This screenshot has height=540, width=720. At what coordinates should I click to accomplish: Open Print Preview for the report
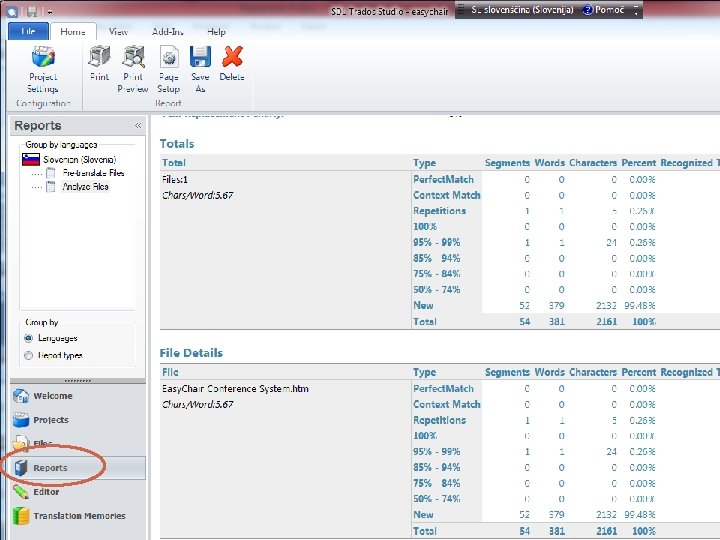(x=133, y=69)
